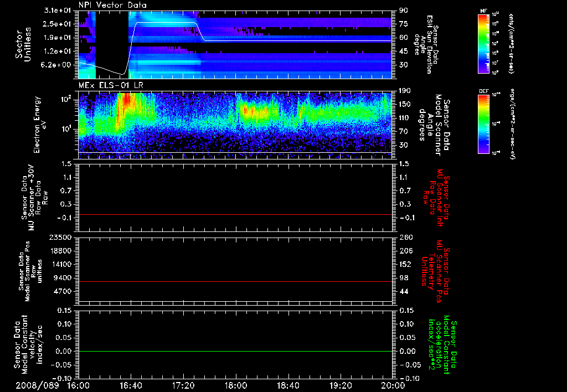Click the green Model Constant acceleration label
Image resolution: width=567 pixels, height=392 pixels.
[x=442, y=344]
